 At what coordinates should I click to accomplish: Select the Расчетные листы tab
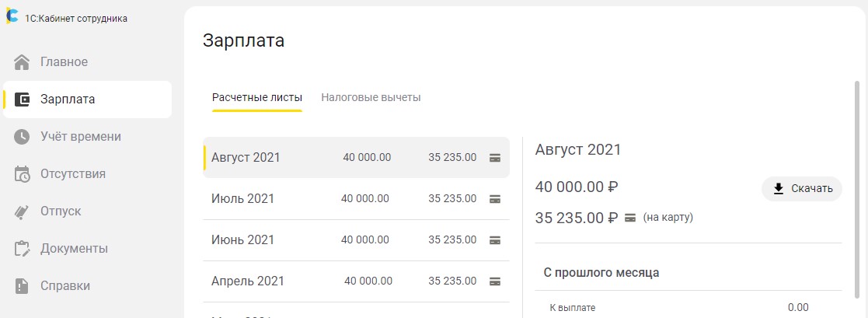point(256,98)
